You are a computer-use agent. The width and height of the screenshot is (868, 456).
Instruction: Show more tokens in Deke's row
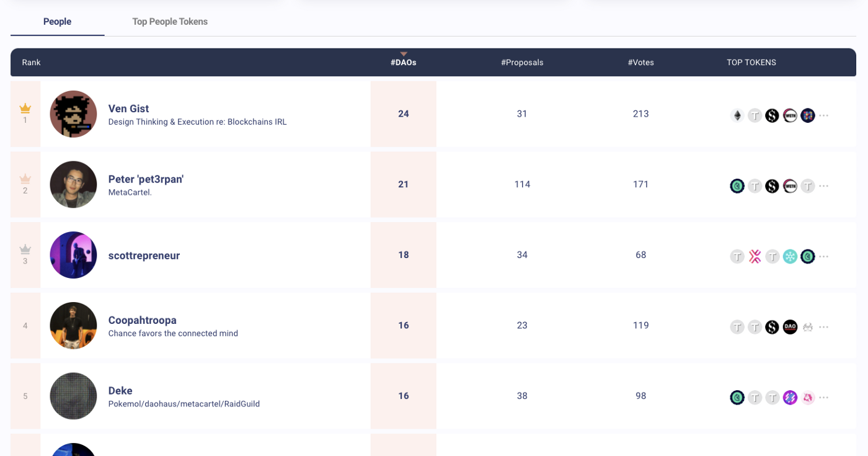point(824,398)
